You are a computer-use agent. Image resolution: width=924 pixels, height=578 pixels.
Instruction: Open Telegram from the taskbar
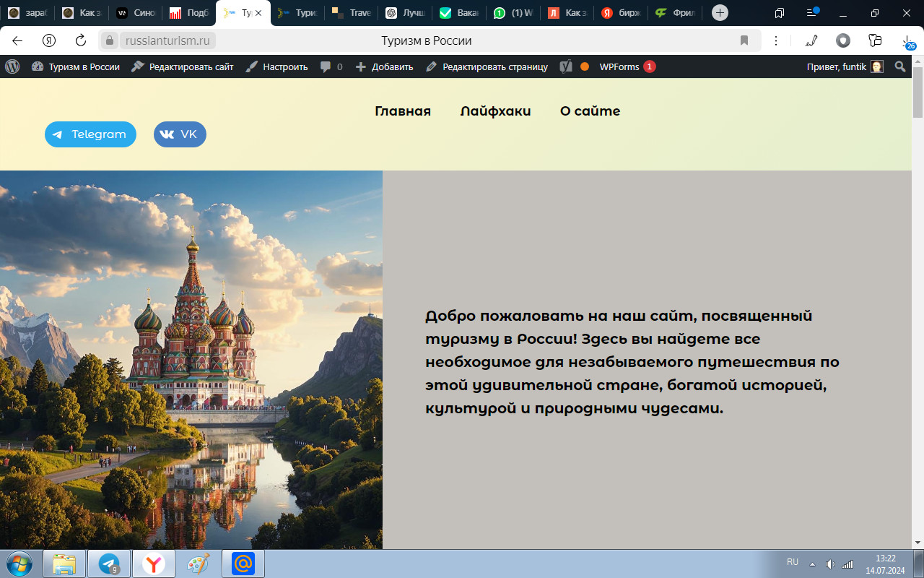click(x=109, y=564)
